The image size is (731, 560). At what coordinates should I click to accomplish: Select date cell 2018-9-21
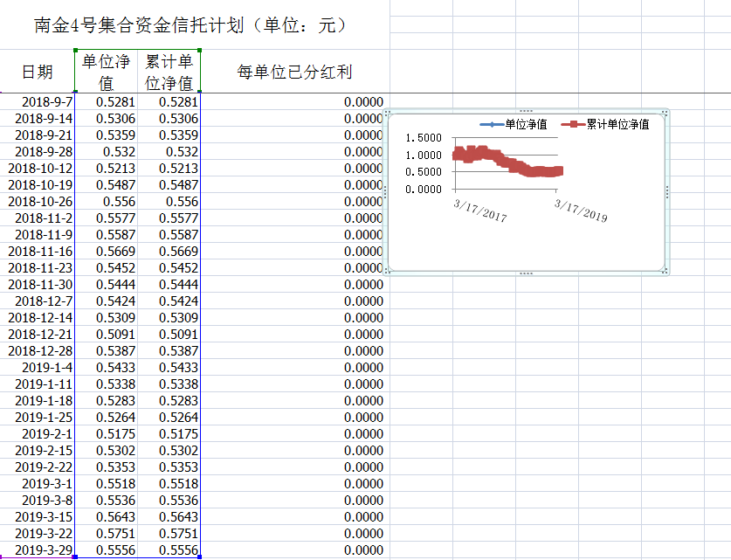click(38, 135)
